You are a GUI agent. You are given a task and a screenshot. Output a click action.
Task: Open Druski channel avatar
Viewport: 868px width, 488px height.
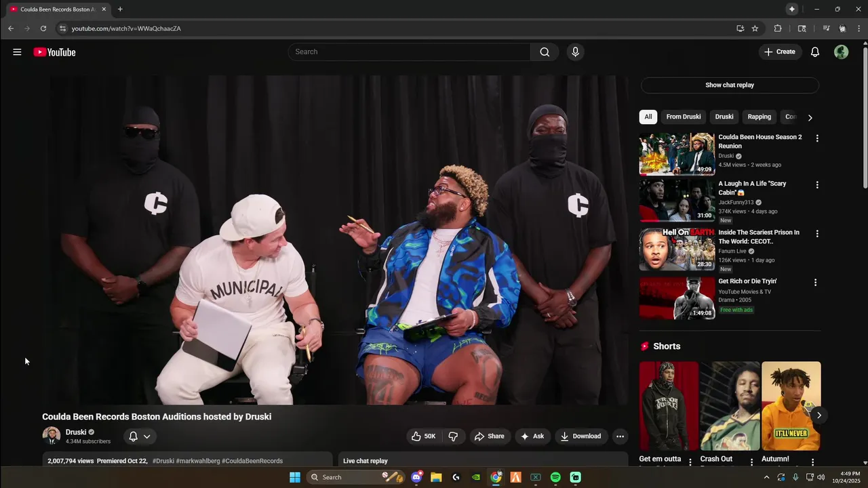52,436
